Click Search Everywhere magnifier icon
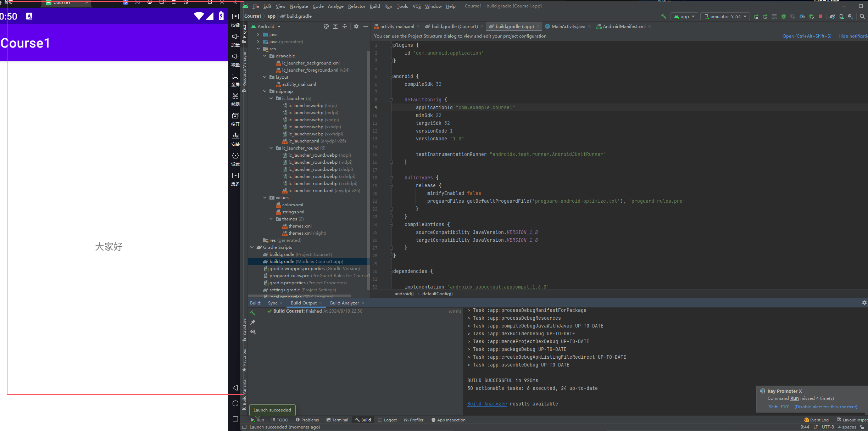This screenshot has width=868, height=431. (x=862, y=16)
